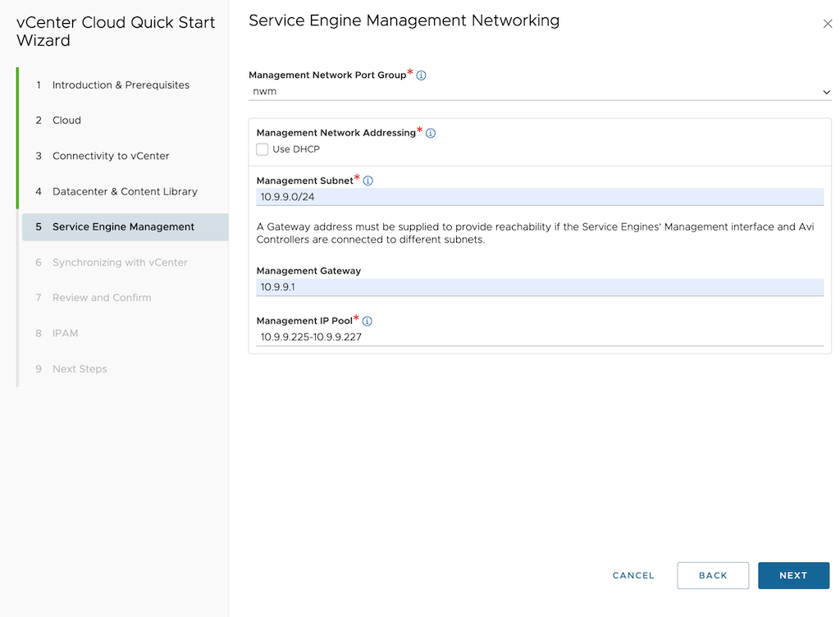Go to Introduction & Prerequisites step

pyautogui.click(x=121, y=85)
